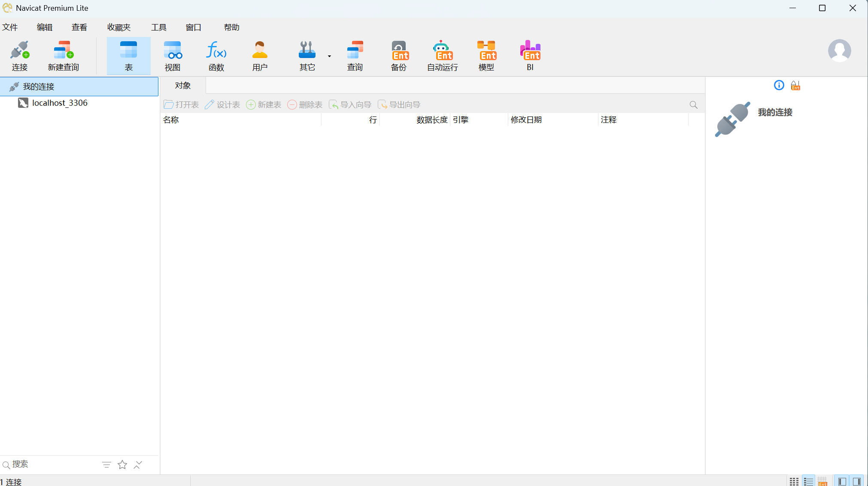Click the 新建表 (new table) button
The height and width of the screenshot is (486, 868).
264,105
